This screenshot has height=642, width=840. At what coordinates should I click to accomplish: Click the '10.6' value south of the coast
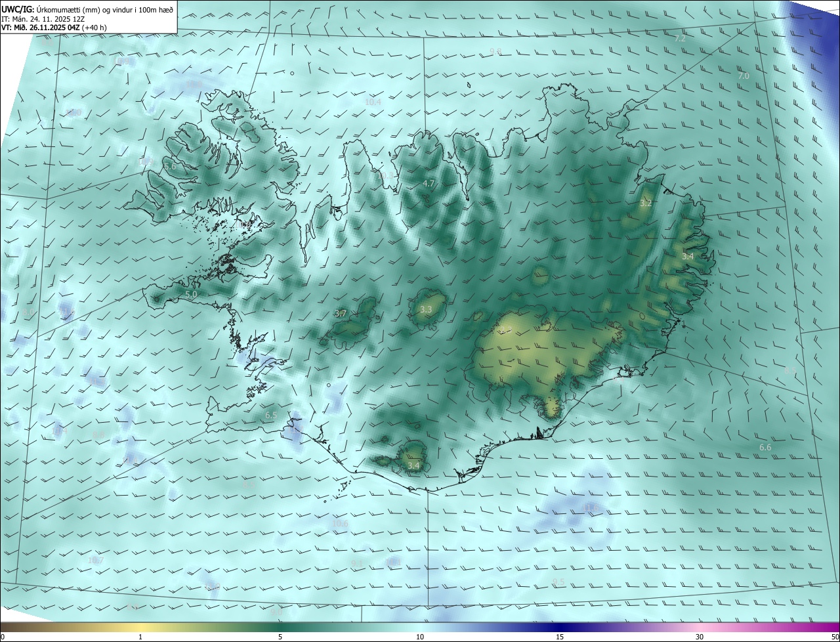point(340,524)
